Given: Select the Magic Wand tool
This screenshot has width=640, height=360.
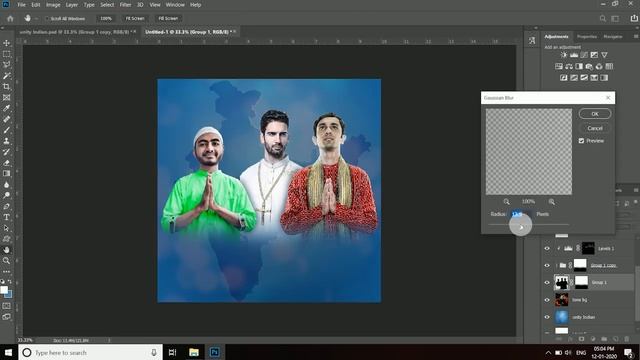Looking at the screenshot, I should point(7,76).
